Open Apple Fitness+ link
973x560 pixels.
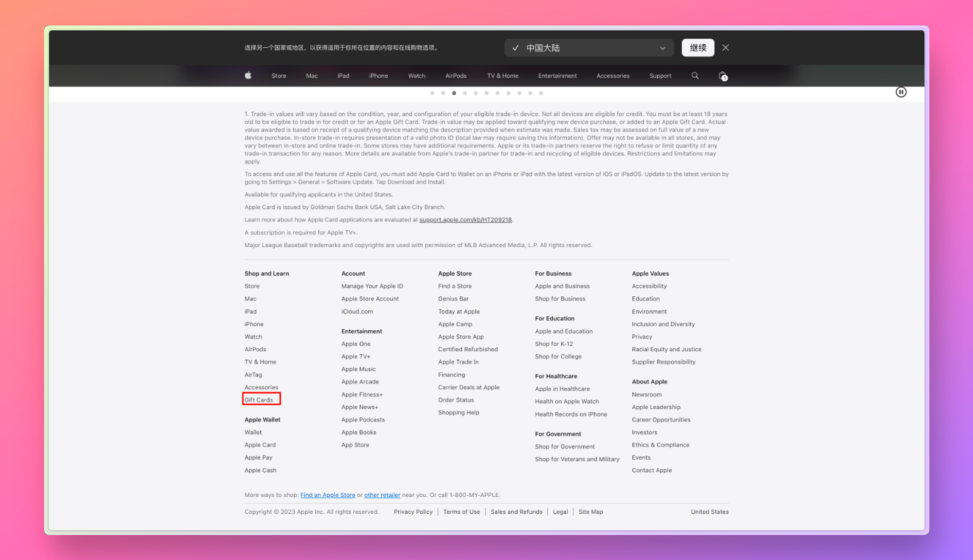click(362, 395)
